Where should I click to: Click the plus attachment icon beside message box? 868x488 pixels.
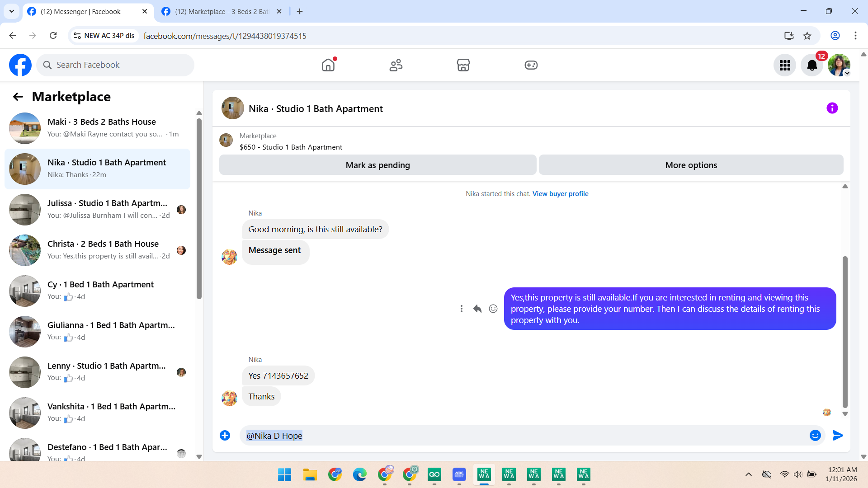pos(225,435)
